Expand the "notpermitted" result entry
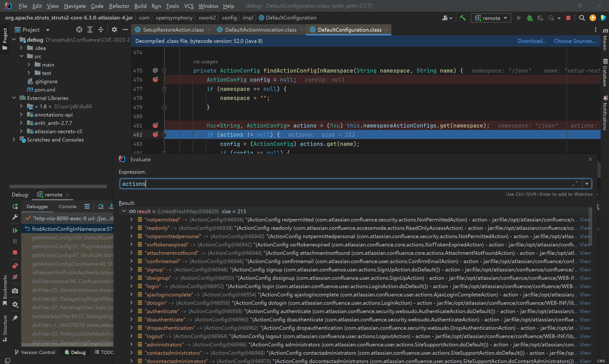The width and height of the screenshot is (609, 364). (131, 219)
